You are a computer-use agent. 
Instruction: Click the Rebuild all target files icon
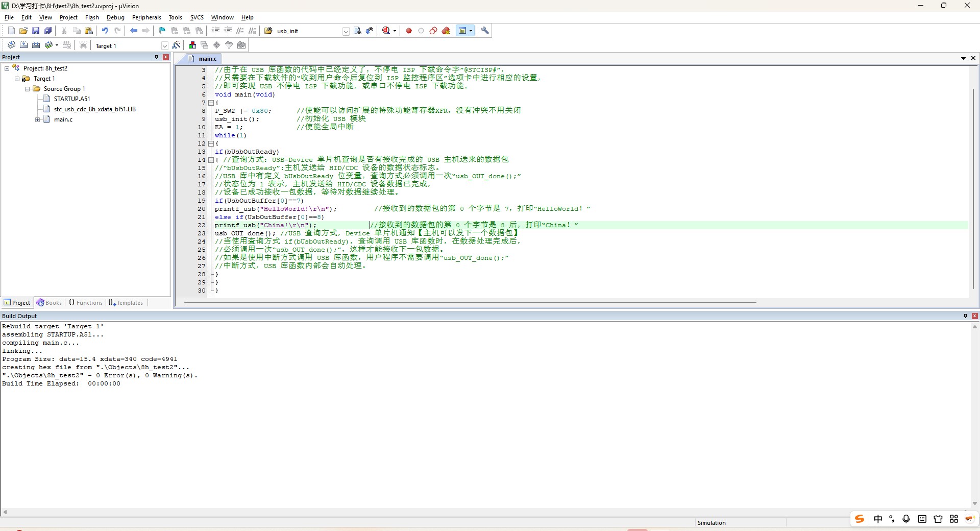point(36,45)
